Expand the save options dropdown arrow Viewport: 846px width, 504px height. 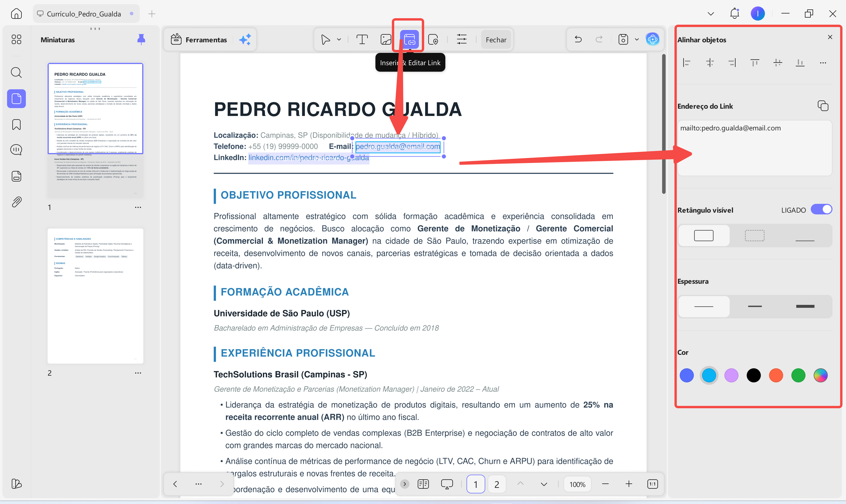pyautogui.click(x=637, y=39)
